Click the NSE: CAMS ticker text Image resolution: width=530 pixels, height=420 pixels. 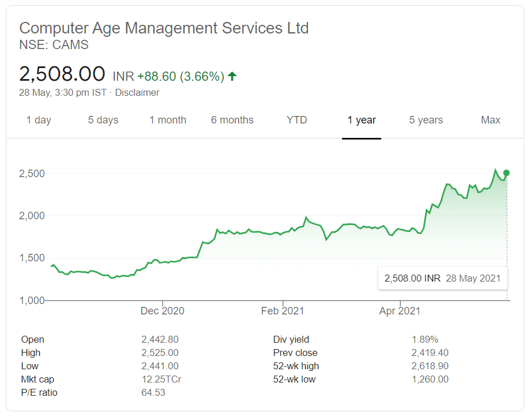[x=54, y=45]
